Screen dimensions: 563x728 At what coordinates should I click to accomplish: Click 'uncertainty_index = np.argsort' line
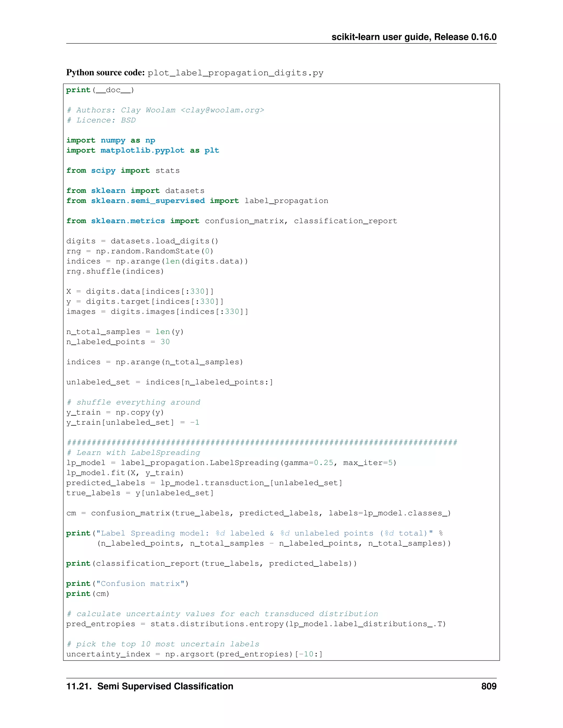pyautogui.click(x=194, y=654)
